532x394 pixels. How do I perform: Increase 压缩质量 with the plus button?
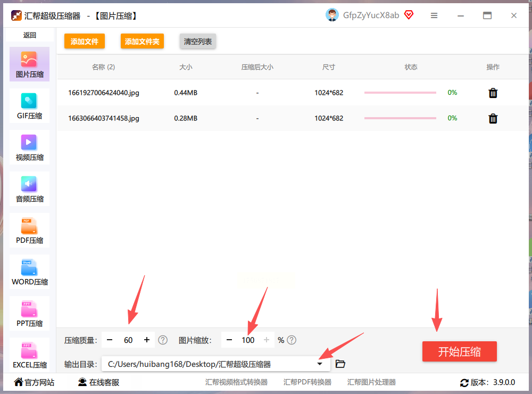[x=147, y=340]
